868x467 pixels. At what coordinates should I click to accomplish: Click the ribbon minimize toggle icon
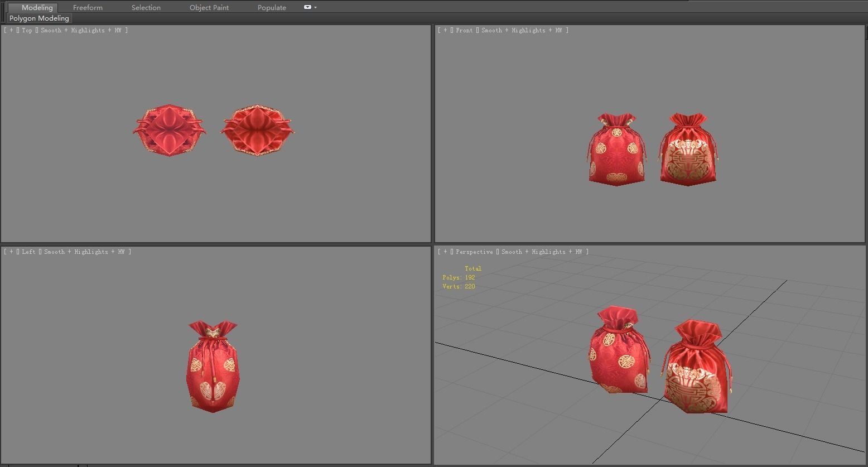click(307, 7)
